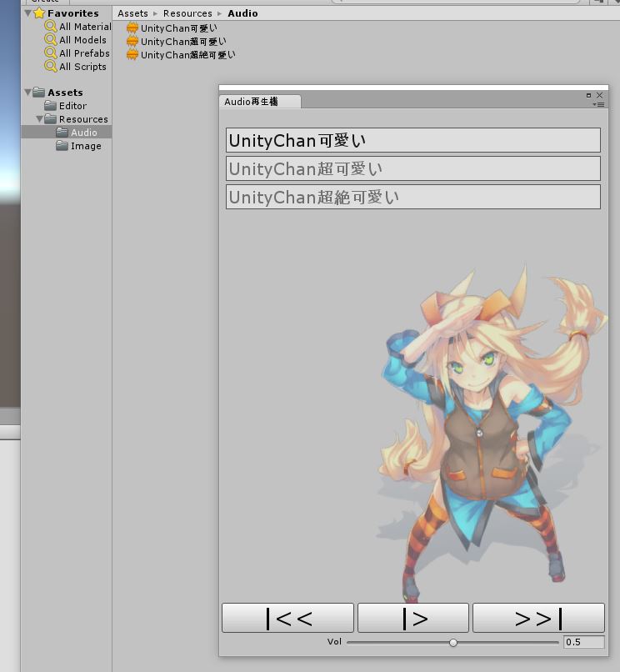Click audio clip icon of UnityChan超絶可愛い
620x672 pixels.
[x=132, y=55]
